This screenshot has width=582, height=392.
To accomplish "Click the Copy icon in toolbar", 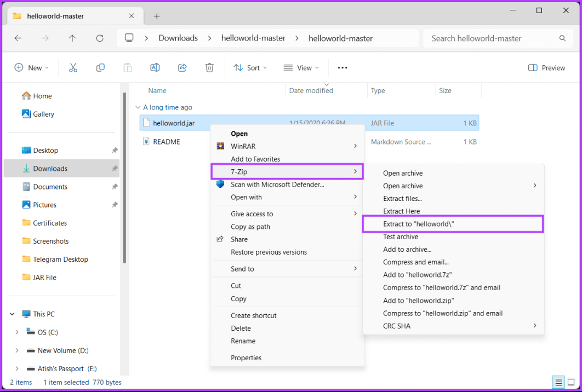I will pos(100,68).
